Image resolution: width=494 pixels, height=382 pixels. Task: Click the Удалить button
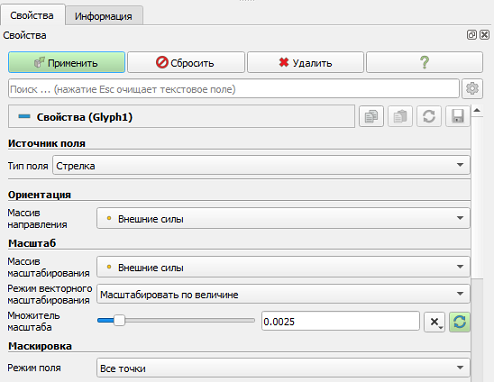click(x=305, y=62)
